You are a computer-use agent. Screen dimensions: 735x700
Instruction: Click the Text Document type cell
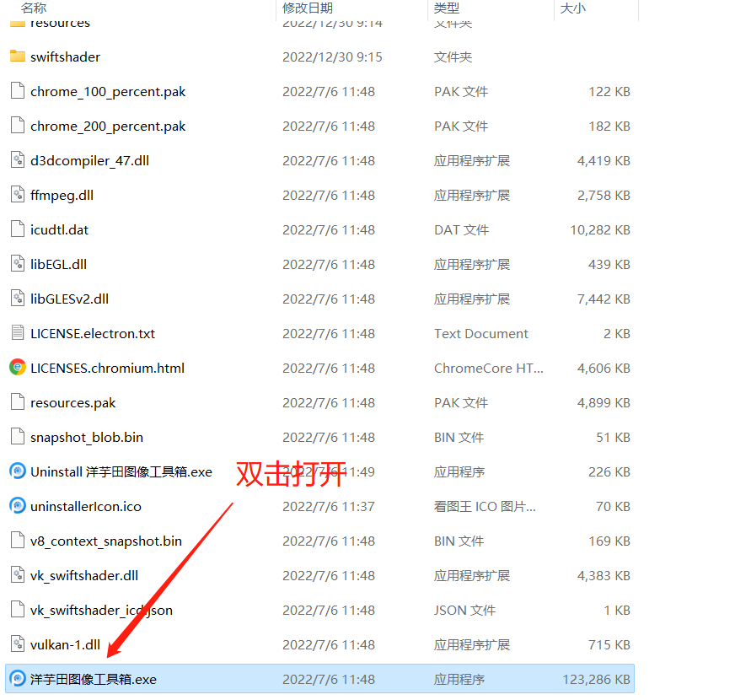click(481, 334)
